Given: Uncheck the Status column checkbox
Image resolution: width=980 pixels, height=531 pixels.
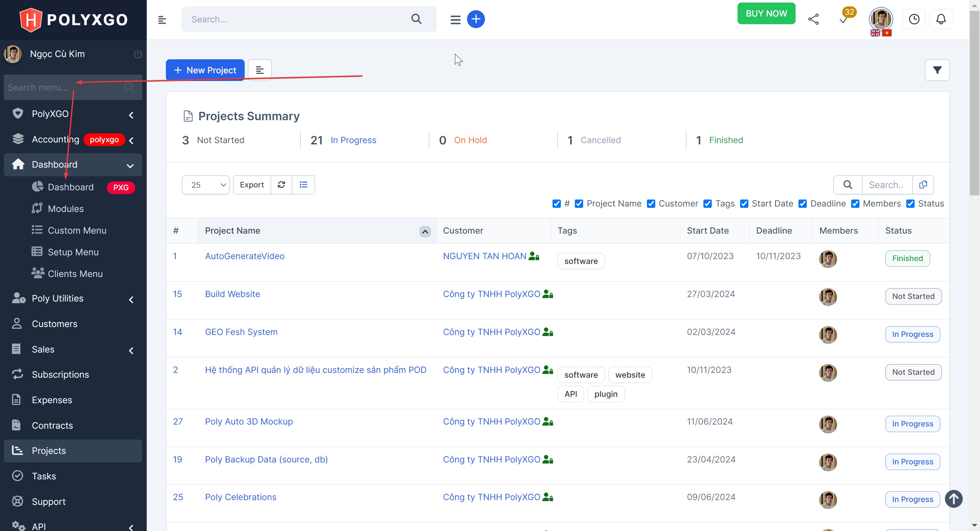Looking at the screenshot, I should (x=910, y=204).
